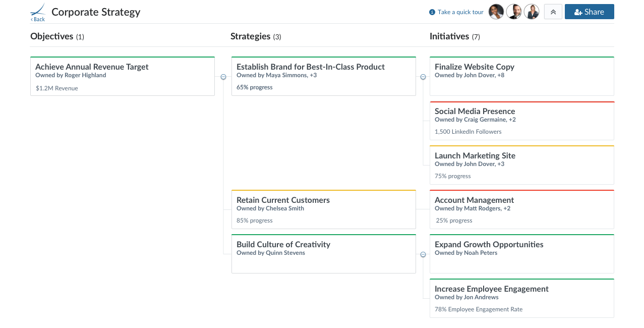
Task: Open the second user avatar in header
Action: pyautogui.click(x=514, y=12)
